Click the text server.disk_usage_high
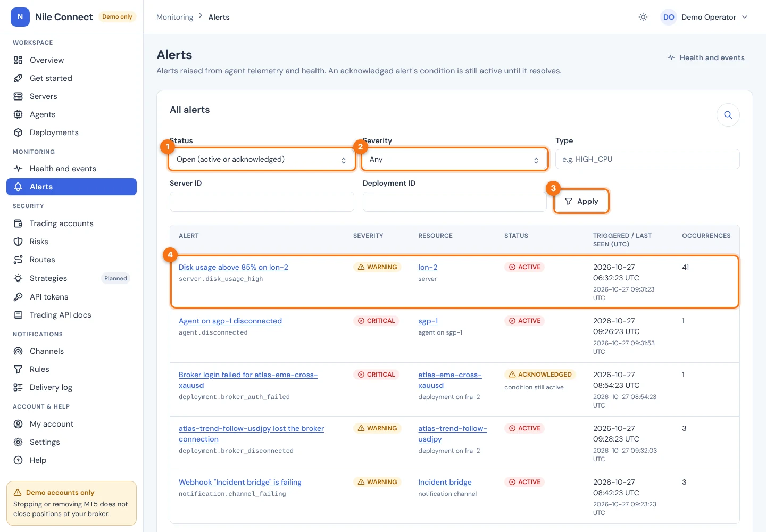The height and width of the screenshot is (532, 766). 221,279
